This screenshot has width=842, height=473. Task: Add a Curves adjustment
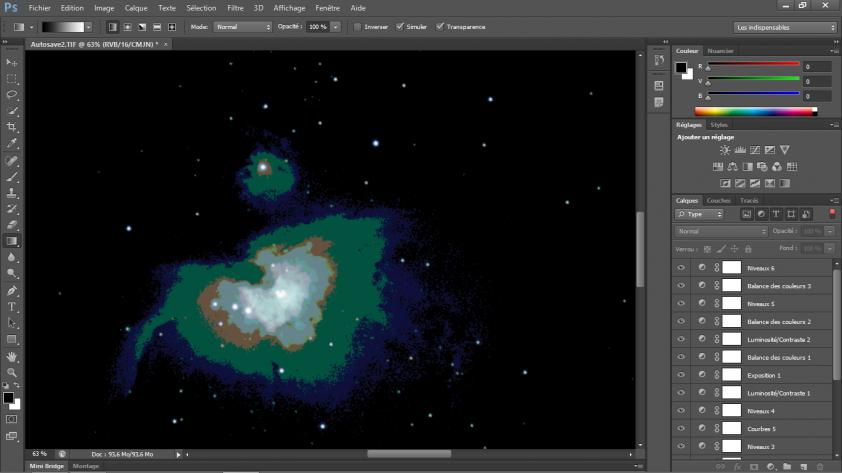(755, 150)
